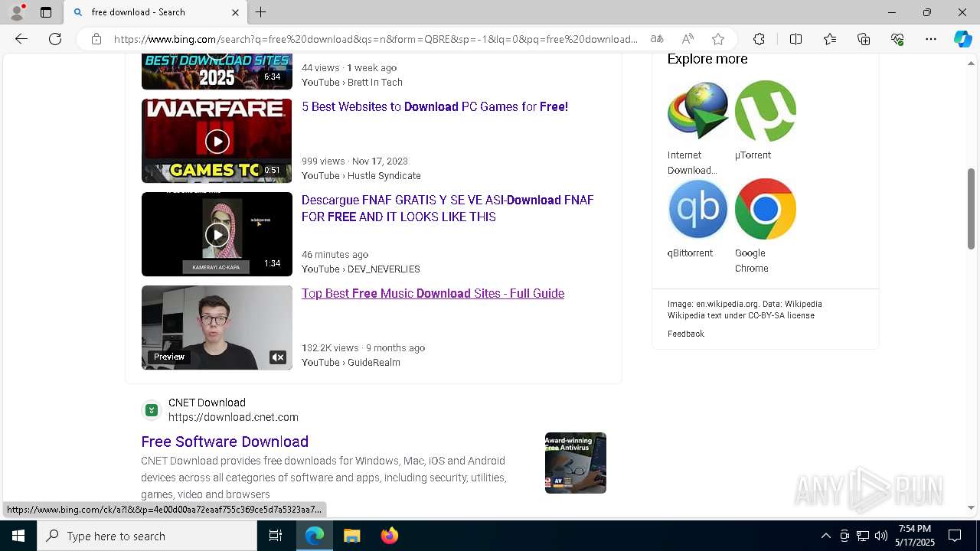980x551 pixels.
Task: Open the Best Download Sites 2025 thumbnail
Action: (x=217, y=72)
